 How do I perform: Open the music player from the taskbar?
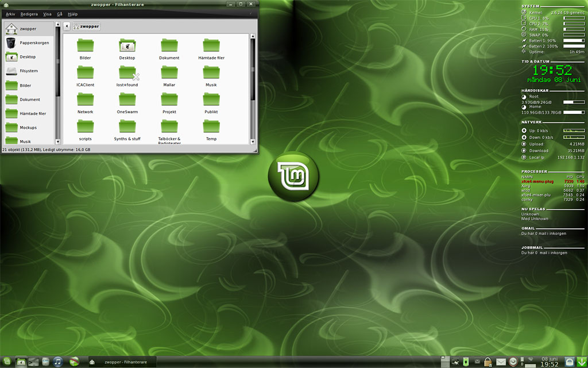click(x=57, y=362)
